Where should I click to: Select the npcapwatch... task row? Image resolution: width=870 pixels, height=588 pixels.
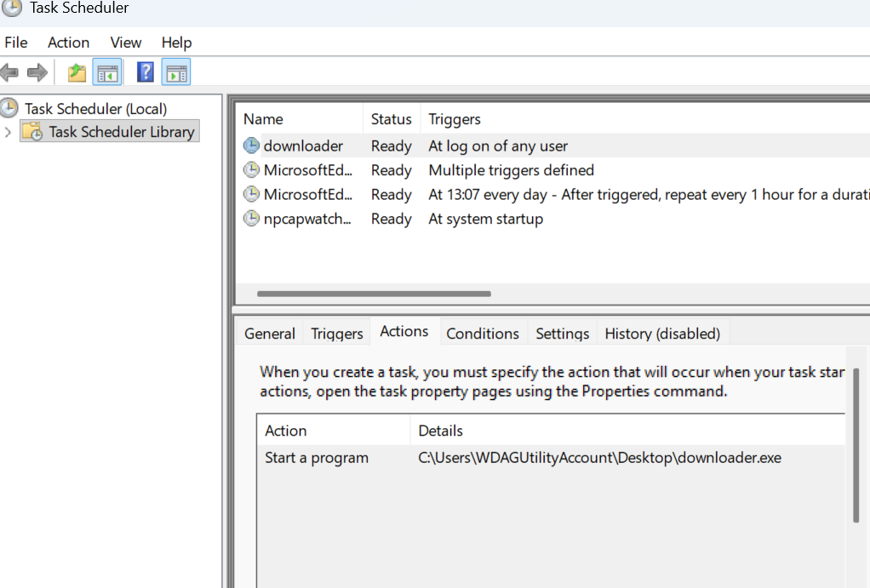point(553,219)
